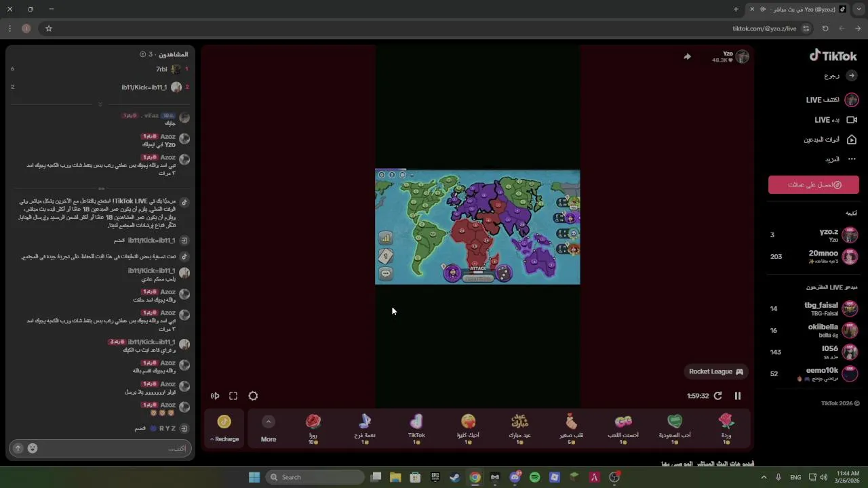
Task: Click the send message arrow button
Action: (18, 448)
